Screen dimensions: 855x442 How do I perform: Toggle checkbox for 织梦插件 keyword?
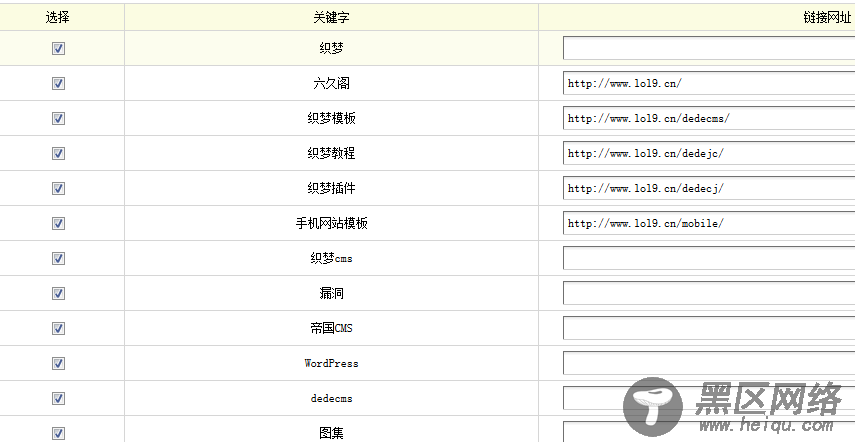pos(58,189)
